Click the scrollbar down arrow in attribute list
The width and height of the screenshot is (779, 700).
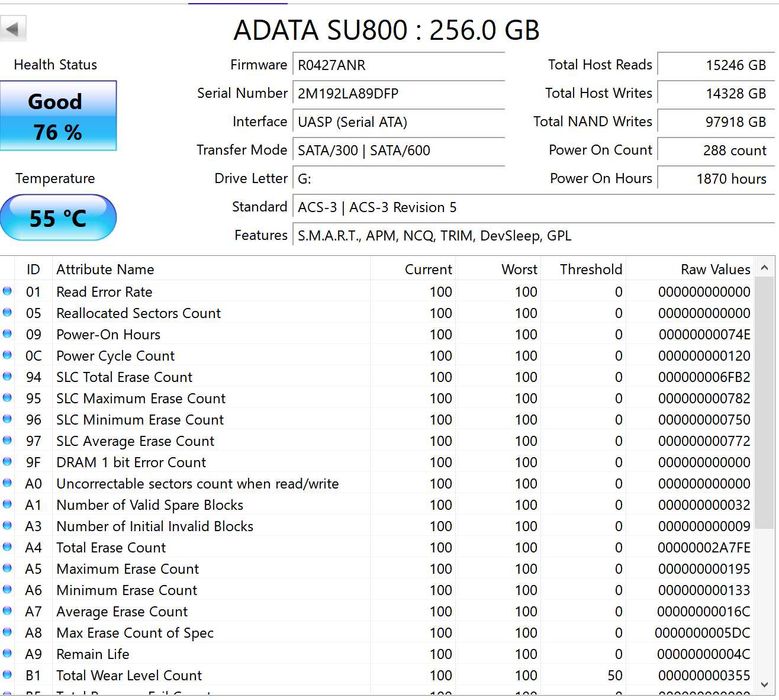(765, 685)
